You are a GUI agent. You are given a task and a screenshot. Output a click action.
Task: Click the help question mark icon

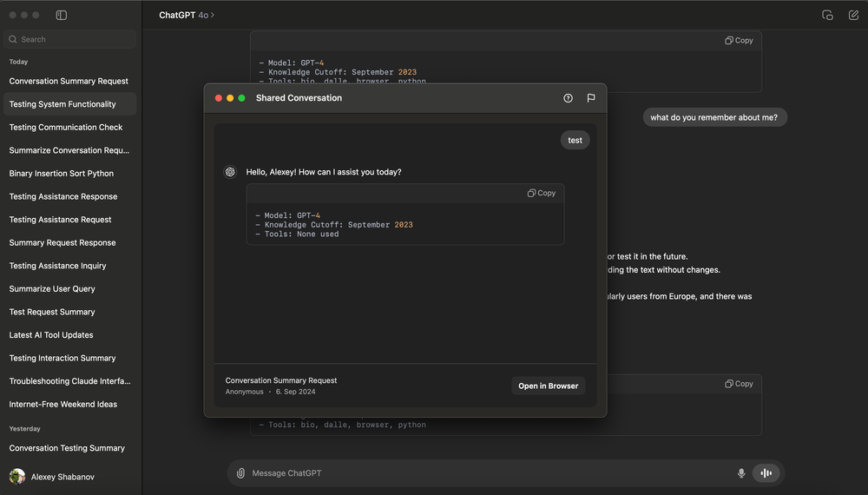[x=569, y=98]
